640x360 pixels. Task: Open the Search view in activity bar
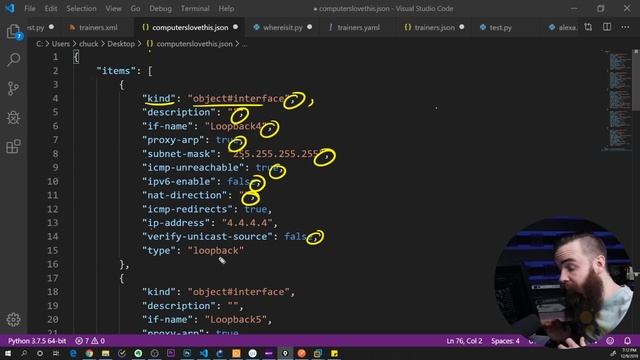pyautogui.click(x=13, y=60)
